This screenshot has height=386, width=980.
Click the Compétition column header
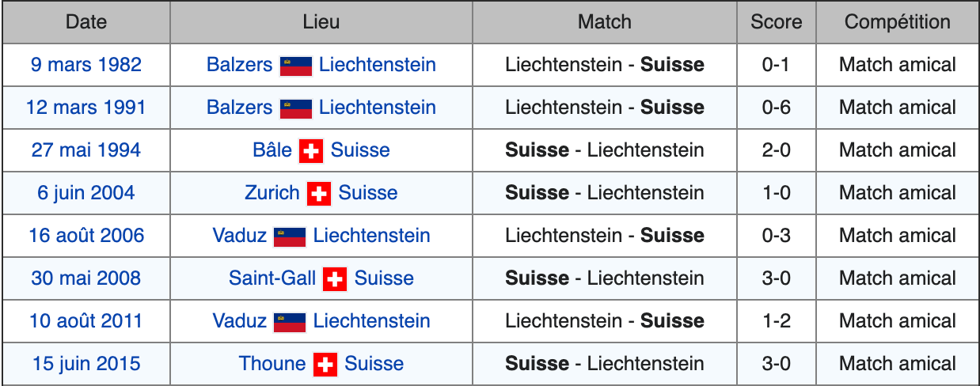click(898, 22)
